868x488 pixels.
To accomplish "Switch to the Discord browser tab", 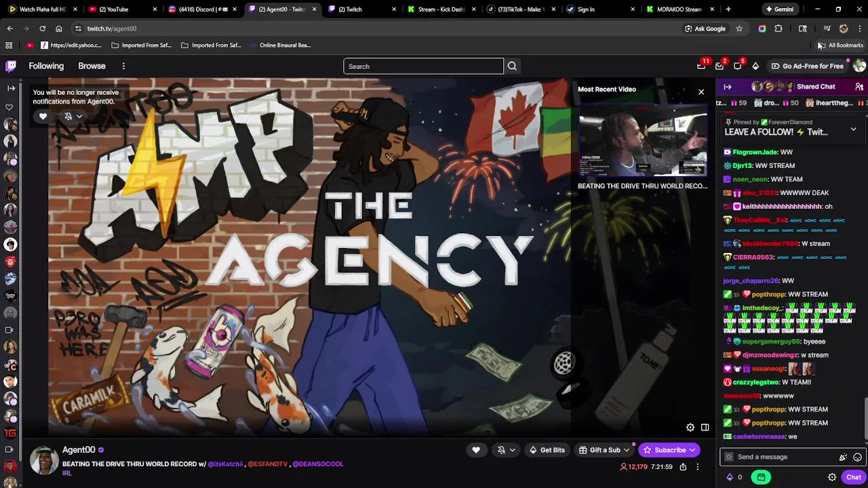I will coord(201,9).
